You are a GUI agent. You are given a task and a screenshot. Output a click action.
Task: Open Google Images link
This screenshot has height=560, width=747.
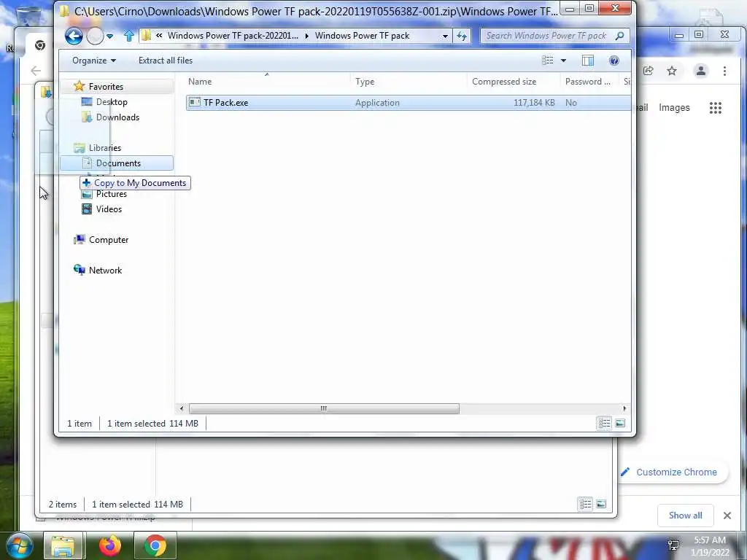coord(674,108)
